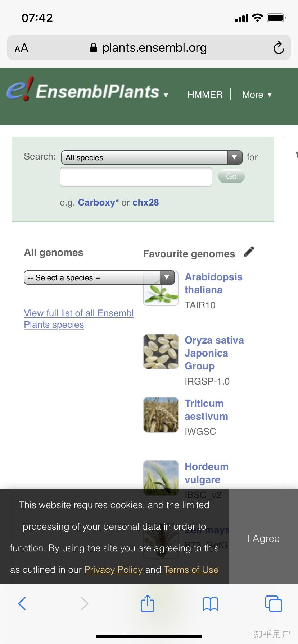The height and width of the screenshot is (644, 298).
Task: Select HMMER in the top navigation
Action: click(x=205, y=95)
